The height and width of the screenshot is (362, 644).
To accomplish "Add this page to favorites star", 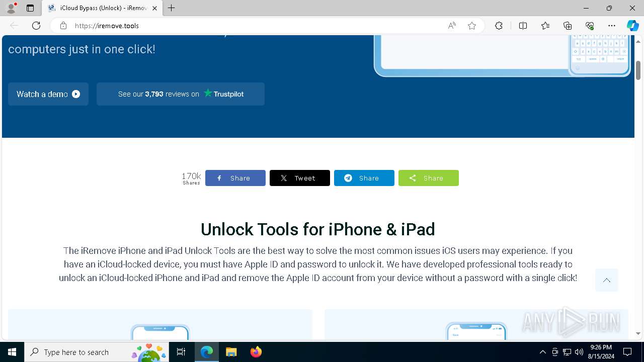I will tap(472, 26).
